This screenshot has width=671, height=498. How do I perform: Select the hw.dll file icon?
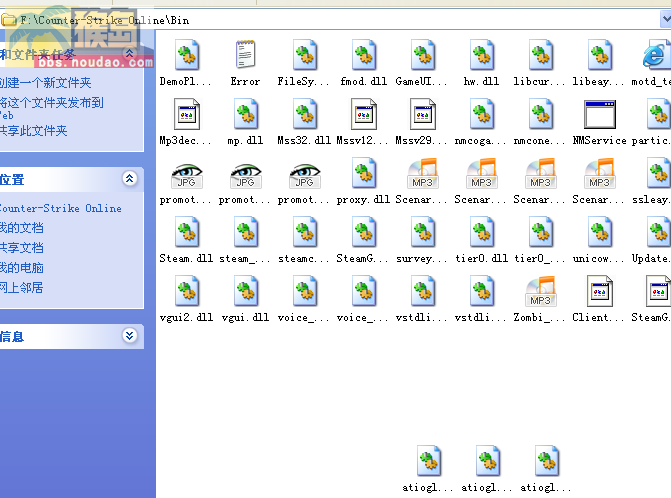pyautogui.click(x=481, y=55)
